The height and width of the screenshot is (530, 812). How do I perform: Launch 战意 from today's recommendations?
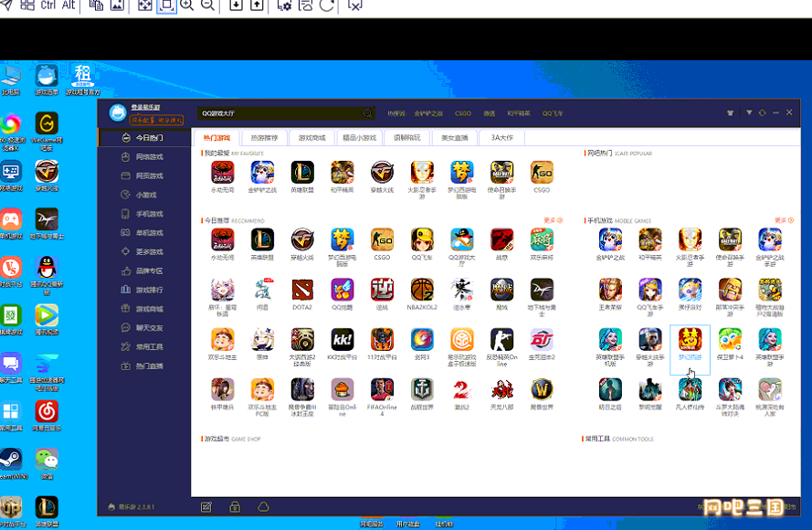tap(501, 240)
